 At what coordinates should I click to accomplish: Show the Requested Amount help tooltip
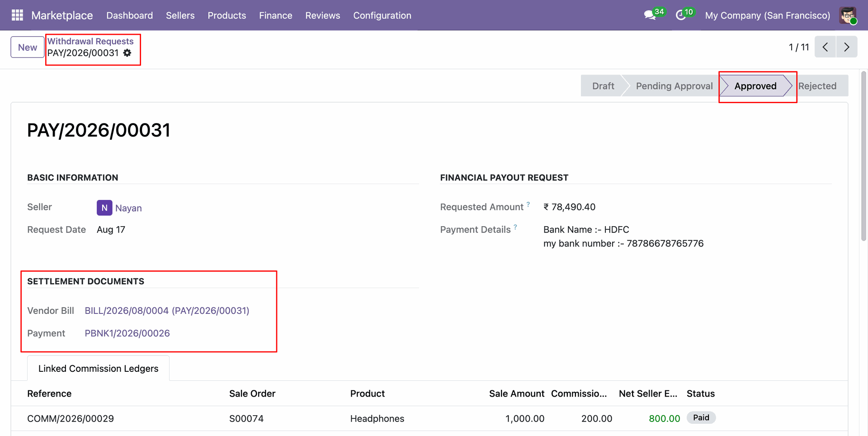[x=528, y=204]
